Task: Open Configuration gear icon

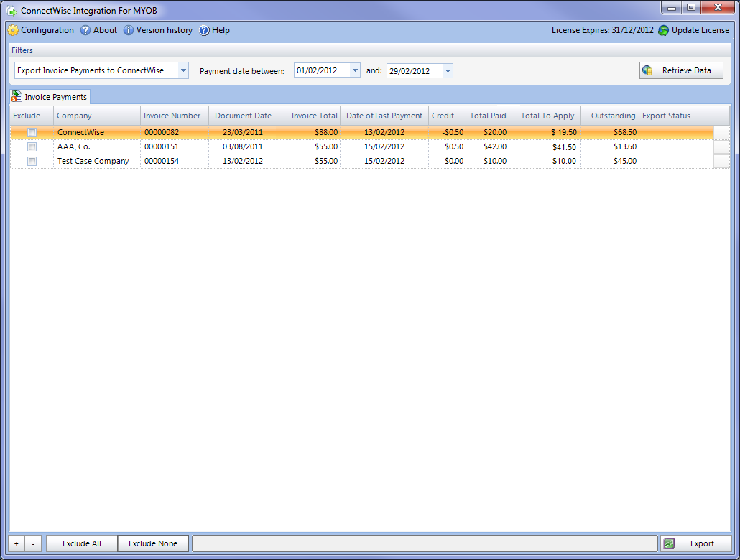Action: tap(13, 30)
